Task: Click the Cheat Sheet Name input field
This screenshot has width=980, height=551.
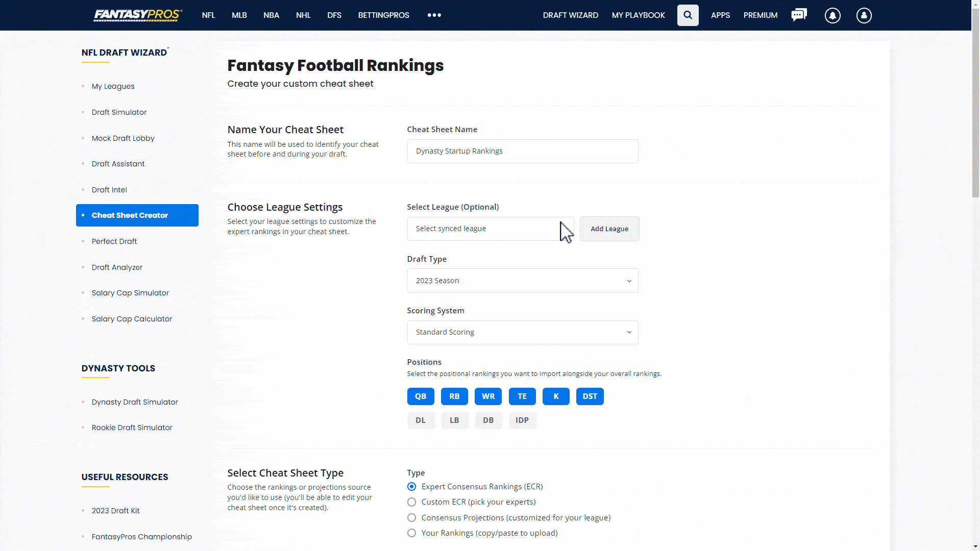Action: pyautogui.click(x=522, y=151)
